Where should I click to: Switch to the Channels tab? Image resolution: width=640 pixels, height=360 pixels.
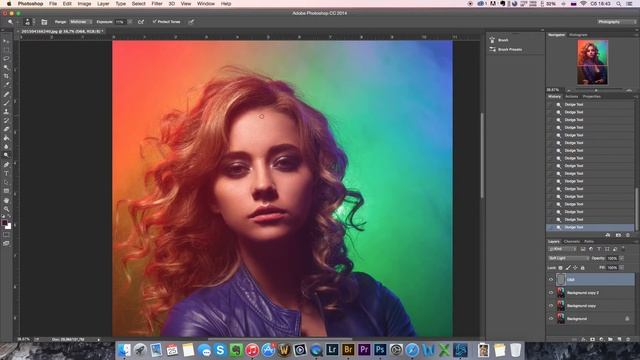571,242
